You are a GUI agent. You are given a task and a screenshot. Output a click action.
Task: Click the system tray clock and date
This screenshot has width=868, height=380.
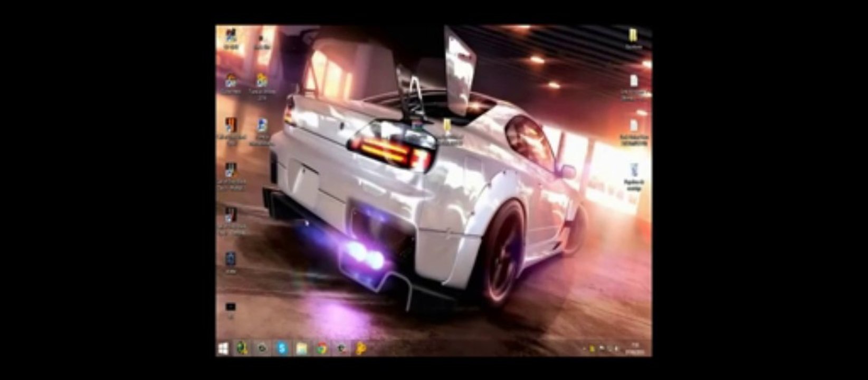point(635,348)
